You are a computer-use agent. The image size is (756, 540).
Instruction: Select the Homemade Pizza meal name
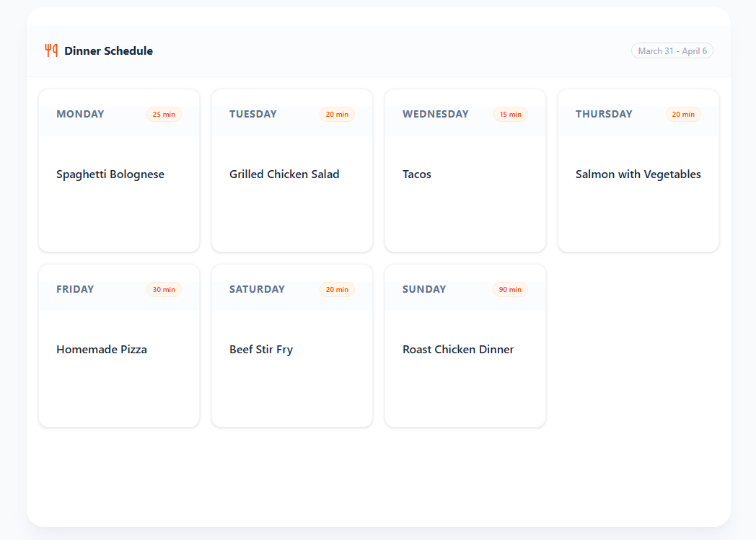pyautogui.click(x=102, y=349)
